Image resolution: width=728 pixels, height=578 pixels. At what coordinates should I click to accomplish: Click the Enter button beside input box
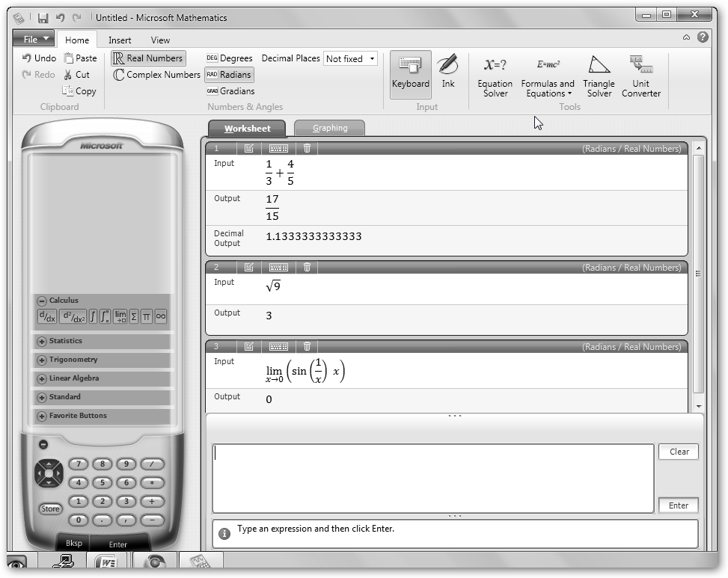pyautogui.click(x=678, y=505)
